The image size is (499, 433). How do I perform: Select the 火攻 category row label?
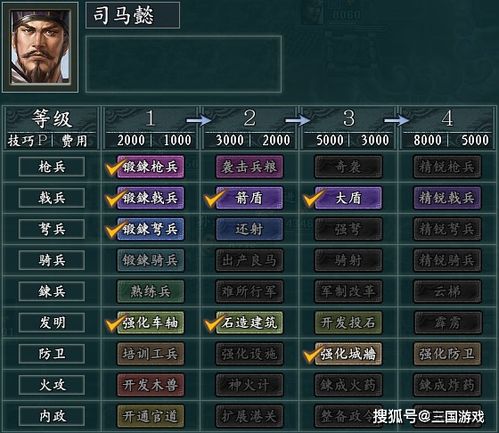click(52, 385)
